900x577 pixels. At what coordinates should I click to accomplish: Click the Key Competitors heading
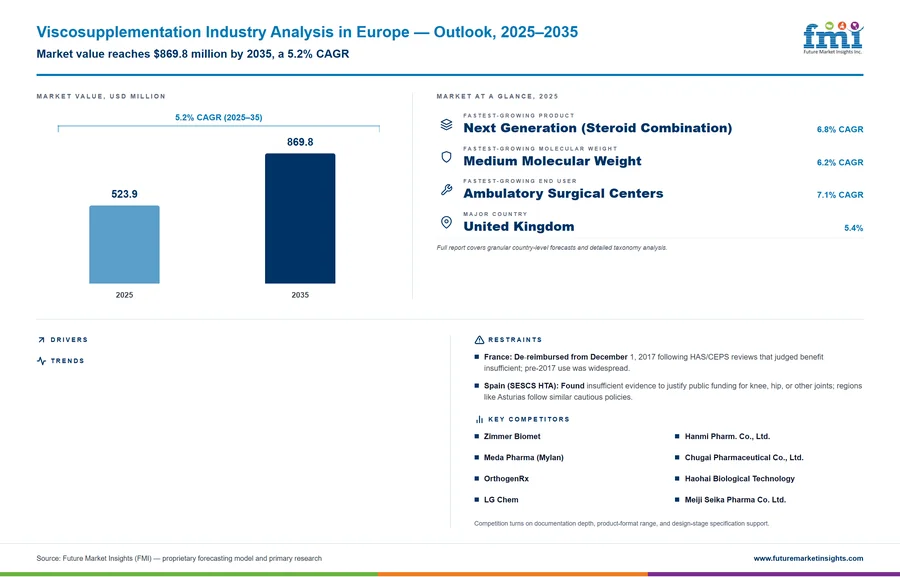[x=529, y=420]
